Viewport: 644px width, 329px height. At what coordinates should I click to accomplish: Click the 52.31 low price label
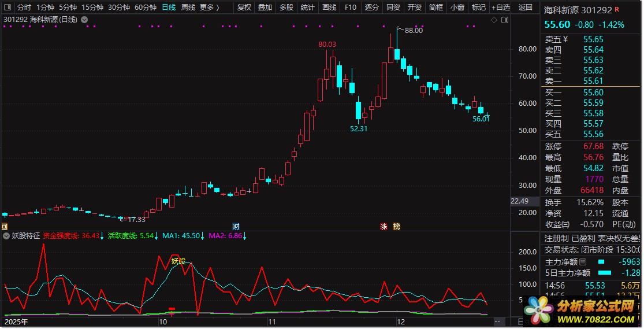tap(359, 129)
